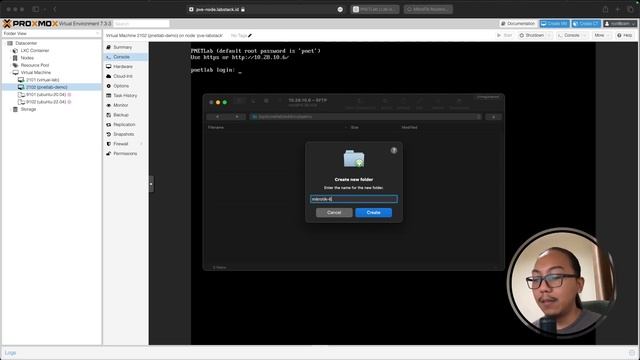
Task: Open the Permissions section
Action: coord(125,153)
